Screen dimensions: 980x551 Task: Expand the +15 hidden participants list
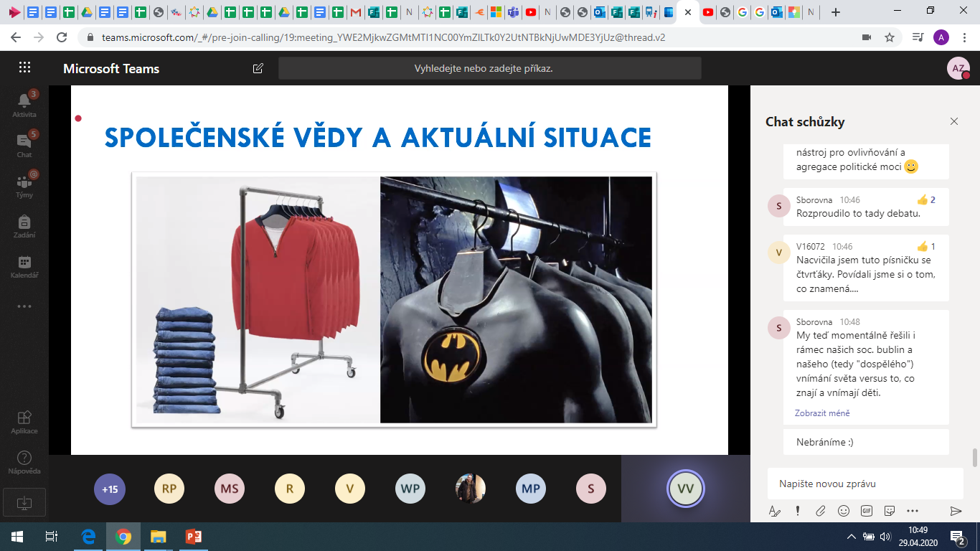tap(109, 489)
